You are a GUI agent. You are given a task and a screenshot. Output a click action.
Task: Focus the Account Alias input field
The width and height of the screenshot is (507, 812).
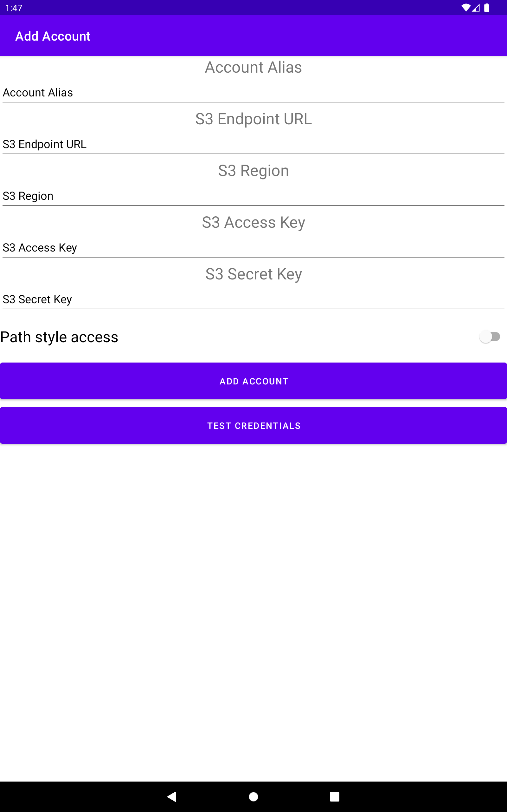[253, 93]
